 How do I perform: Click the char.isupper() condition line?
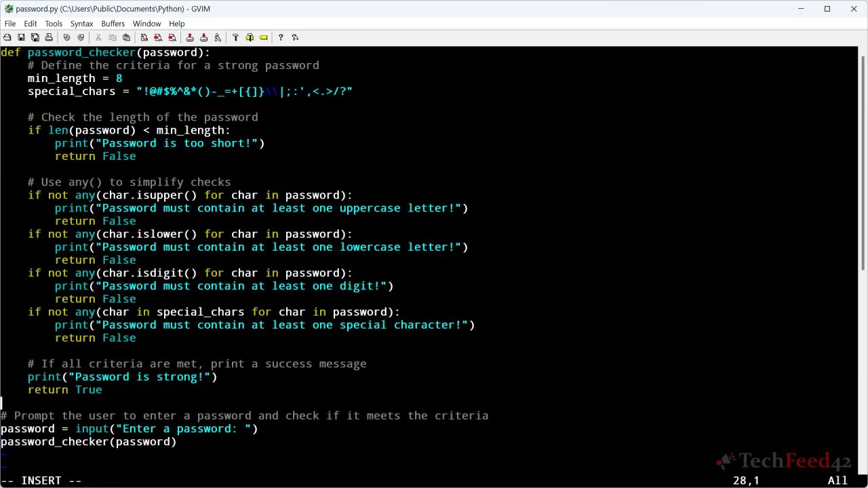click(190, 195)
